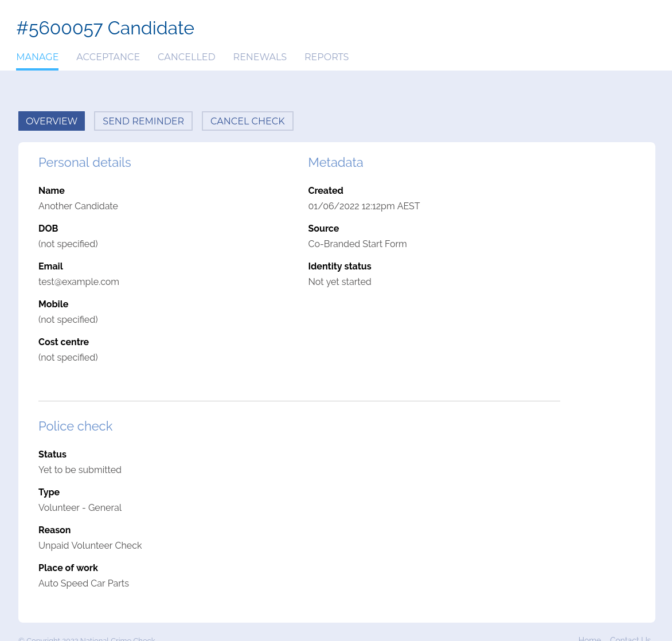Image resolution: width=672 pixels, height=641 pixels.
Task: Click the Metadata section heading
Action: 335,162
